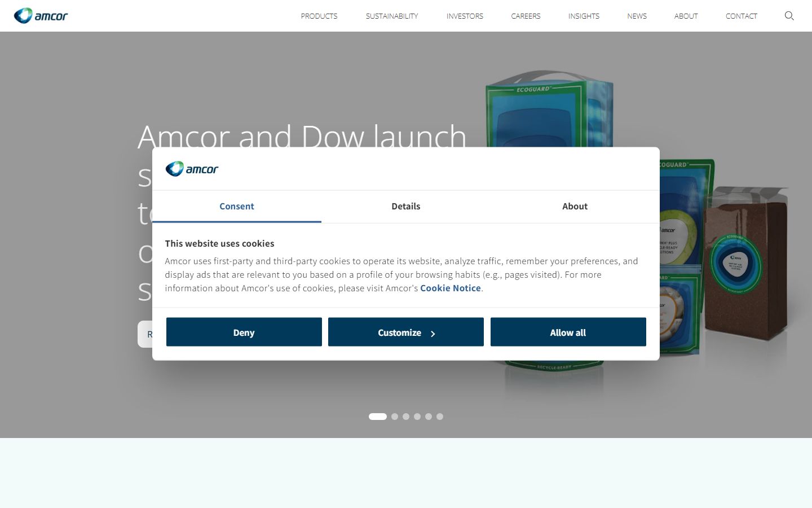The height and width of the screenshot is (508, 812).
Task: Switch to the About tab in the dialog
Action: [575, 207]
